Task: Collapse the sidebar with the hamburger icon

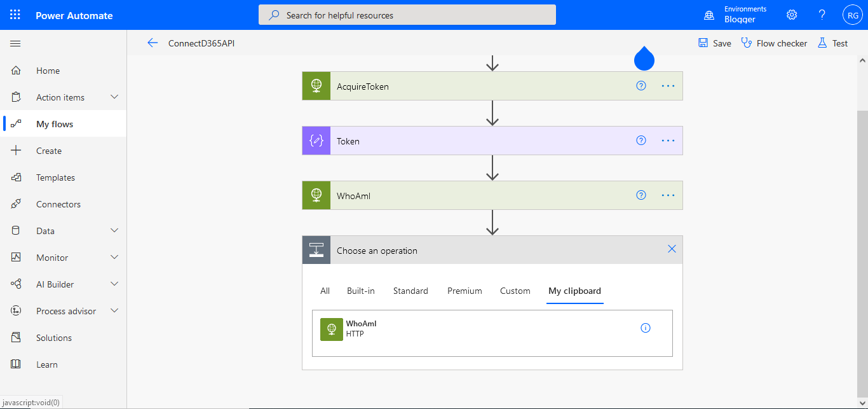Action: pyautogui.click(x=15, y=43)
